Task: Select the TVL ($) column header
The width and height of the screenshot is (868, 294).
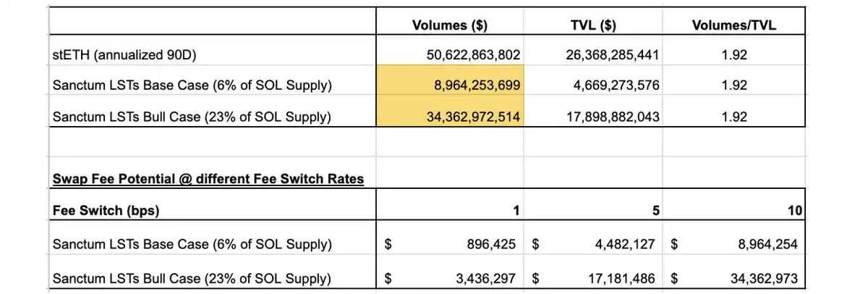Action: [592, 25]
